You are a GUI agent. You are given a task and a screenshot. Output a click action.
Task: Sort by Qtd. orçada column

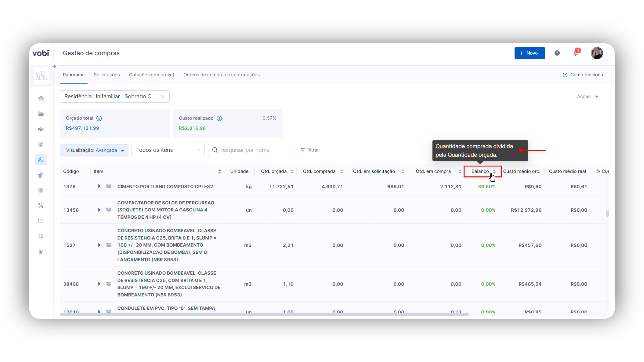pos(292,171)
